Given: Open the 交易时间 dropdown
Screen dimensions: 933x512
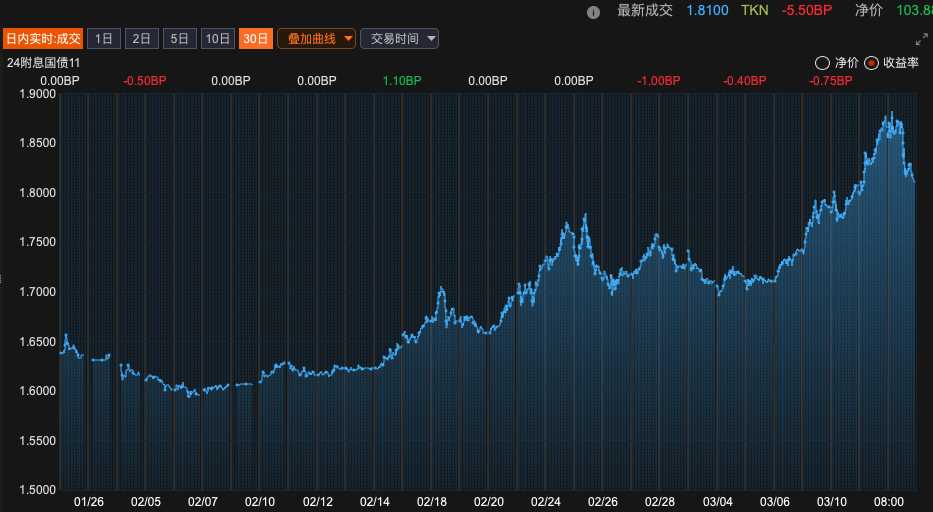Looking at the screenshot, I should click(399, 39).
